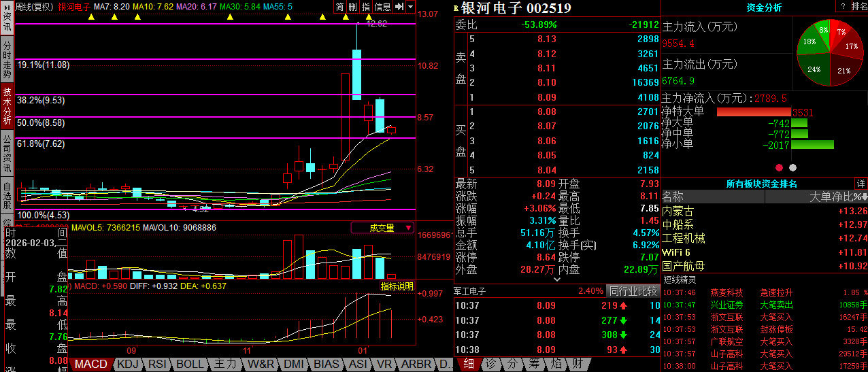Viewport: 868px width, 372px height.
Task: Select the red pager dot under fund bars
Action: [779, 167]
